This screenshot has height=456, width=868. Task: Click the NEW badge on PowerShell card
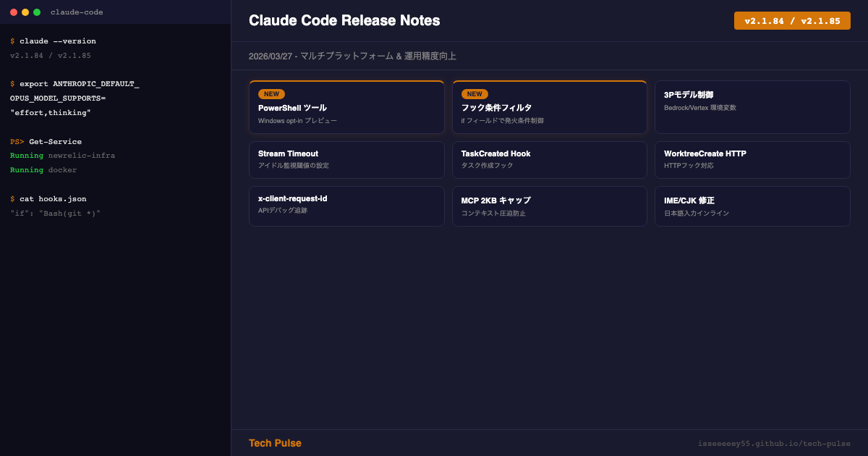pos(271,94)
